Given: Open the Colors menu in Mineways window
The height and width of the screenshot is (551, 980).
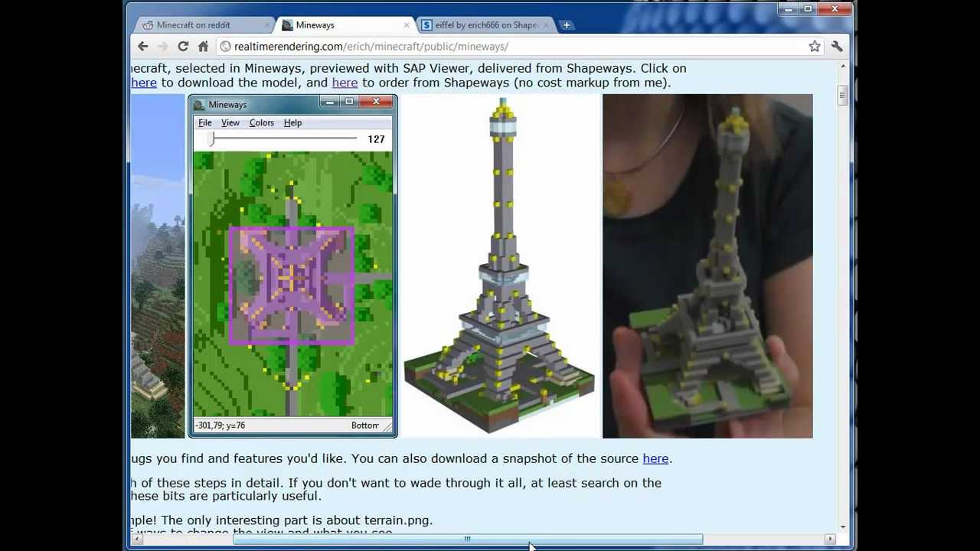Looking at the screenshot, I should (x=261, y=122).
